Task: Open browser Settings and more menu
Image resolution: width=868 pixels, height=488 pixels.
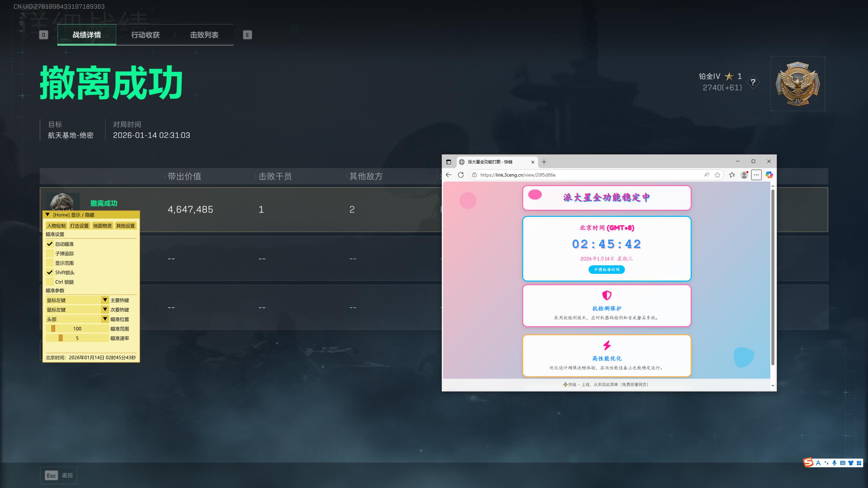Action: 756,175
